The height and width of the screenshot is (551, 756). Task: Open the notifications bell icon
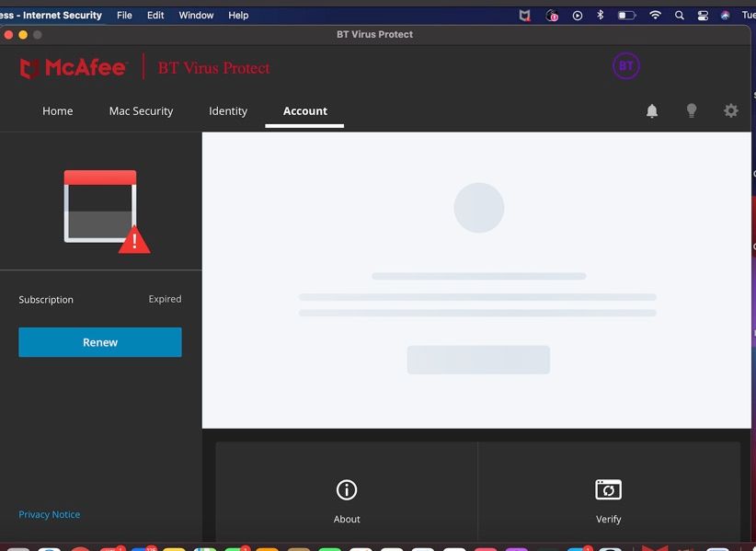pyautogui.click(x=651, y=111)
